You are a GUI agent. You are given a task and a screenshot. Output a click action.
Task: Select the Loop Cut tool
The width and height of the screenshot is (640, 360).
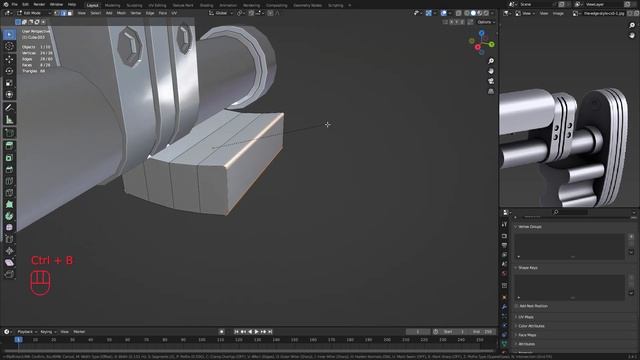(9, 181)
